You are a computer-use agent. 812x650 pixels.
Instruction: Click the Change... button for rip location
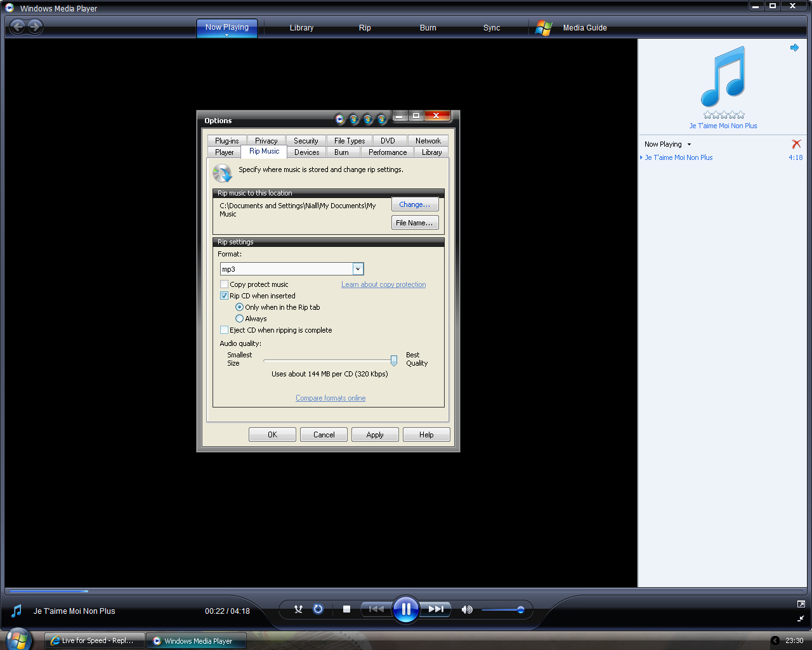pos(415,204)
